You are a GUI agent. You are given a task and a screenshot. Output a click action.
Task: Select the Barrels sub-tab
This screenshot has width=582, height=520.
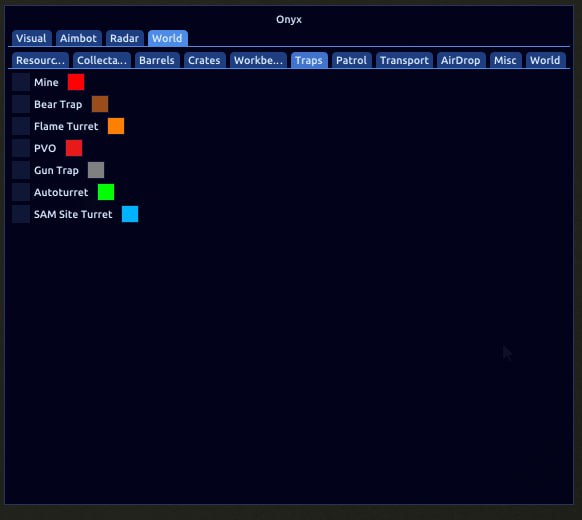click(157, 60)
